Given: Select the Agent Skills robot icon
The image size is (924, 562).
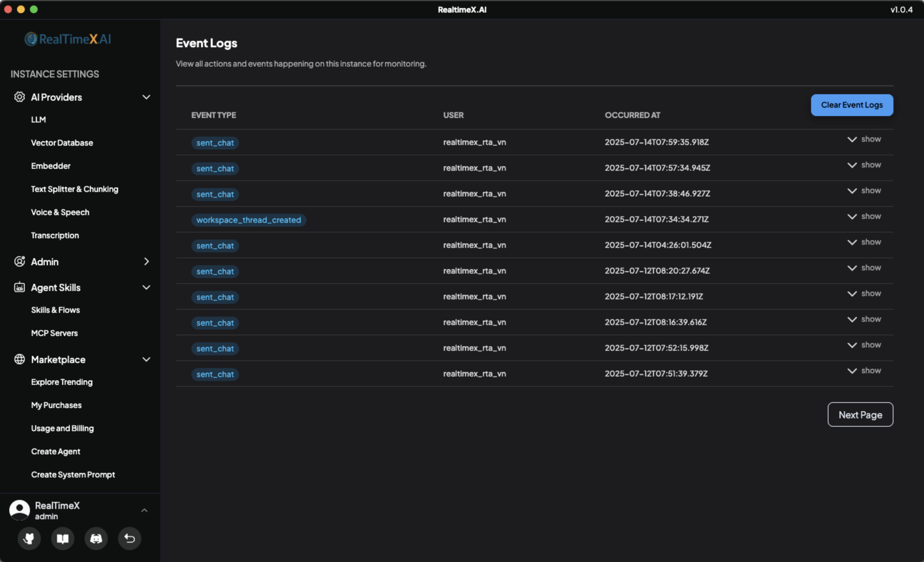Looking at the screenshot, I should (20, 287).
